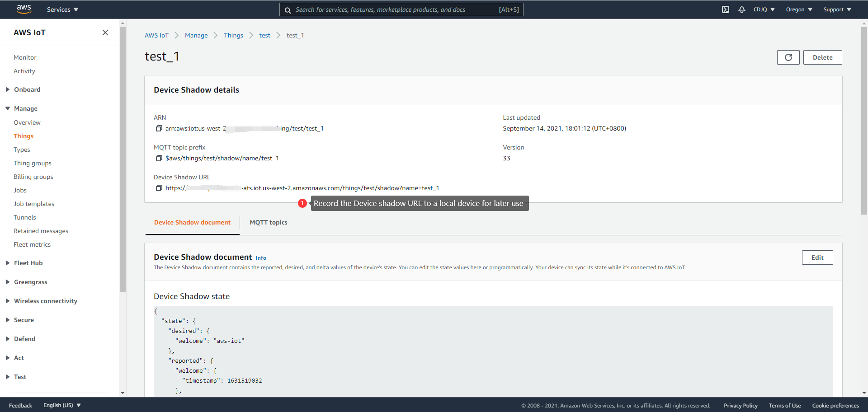Open Thing groups in the sidebar
The width and height of the screenshot is (868, 412).
coord(33,163)
